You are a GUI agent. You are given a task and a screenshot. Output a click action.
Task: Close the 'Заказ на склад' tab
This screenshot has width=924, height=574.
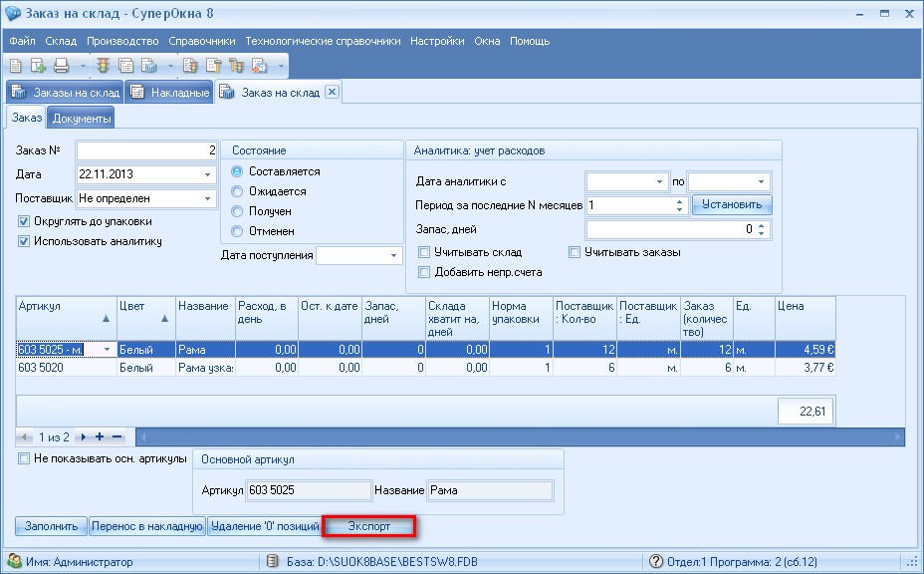click(x=332, y=92)
